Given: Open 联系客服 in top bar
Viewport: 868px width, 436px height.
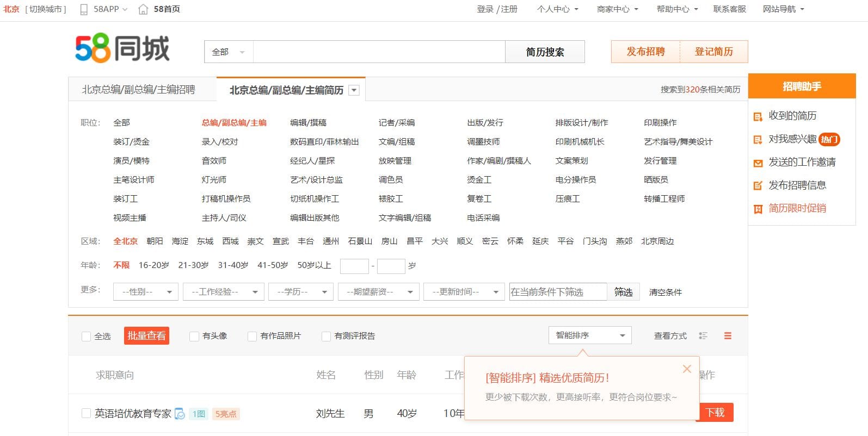Looking at the screenshot, I should (730, 9).
